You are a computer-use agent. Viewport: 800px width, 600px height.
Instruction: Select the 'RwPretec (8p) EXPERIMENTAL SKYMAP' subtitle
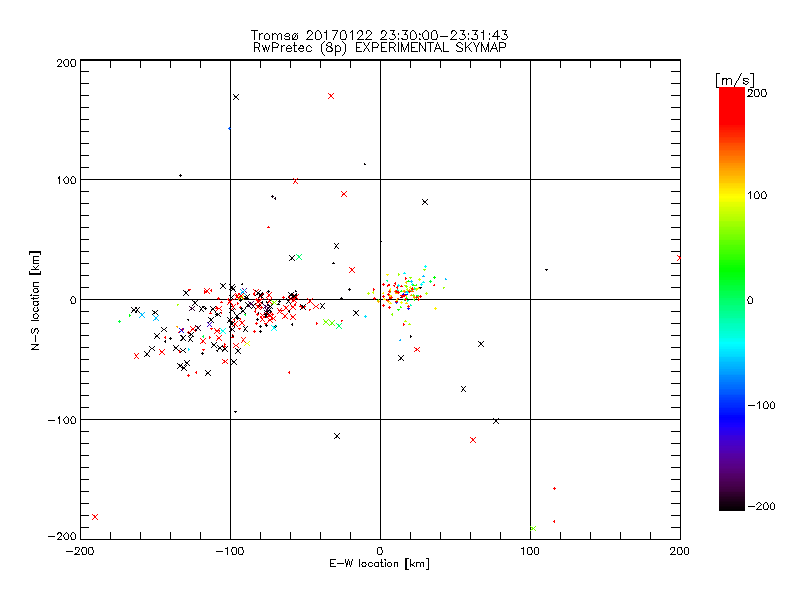(379, 47)
